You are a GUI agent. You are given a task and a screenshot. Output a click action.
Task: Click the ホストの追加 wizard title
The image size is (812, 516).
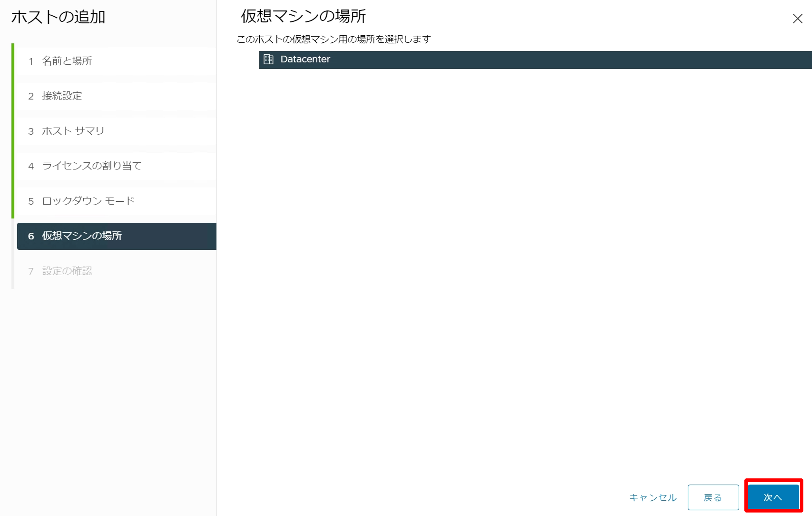tap(58, 17)
